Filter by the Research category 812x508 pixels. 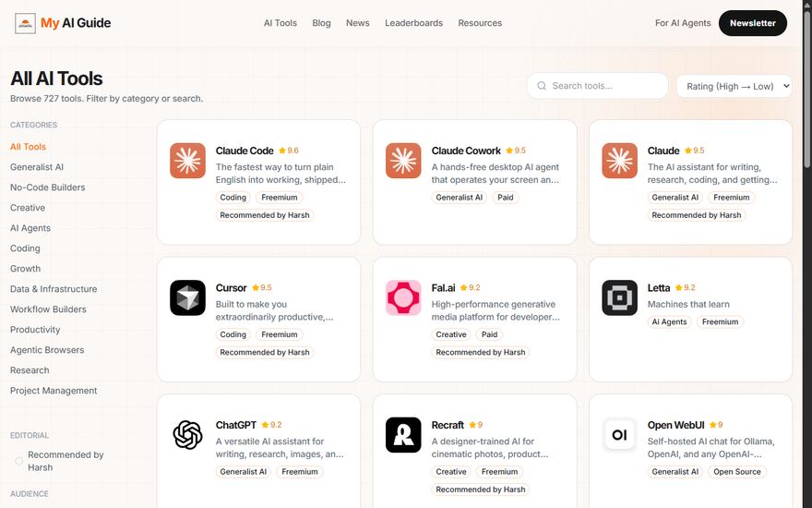pyautogui.click(x=30, y=370)
